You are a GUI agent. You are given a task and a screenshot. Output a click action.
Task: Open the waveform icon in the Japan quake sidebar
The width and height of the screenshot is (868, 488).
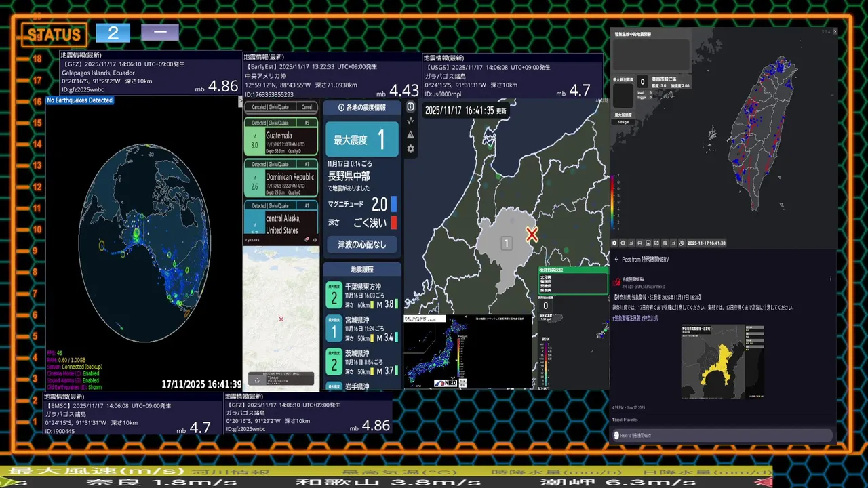click(x=410, y=121)
